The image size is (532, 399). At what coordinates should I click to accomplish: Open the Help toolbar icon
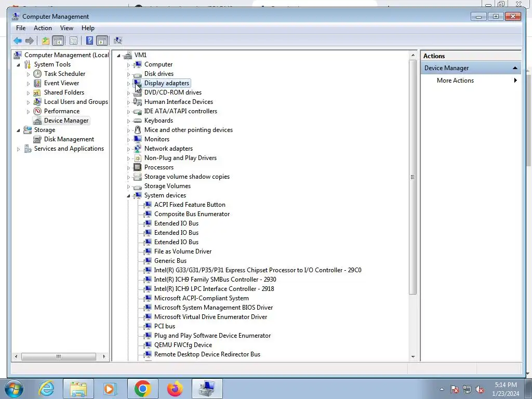pos(89,41)
